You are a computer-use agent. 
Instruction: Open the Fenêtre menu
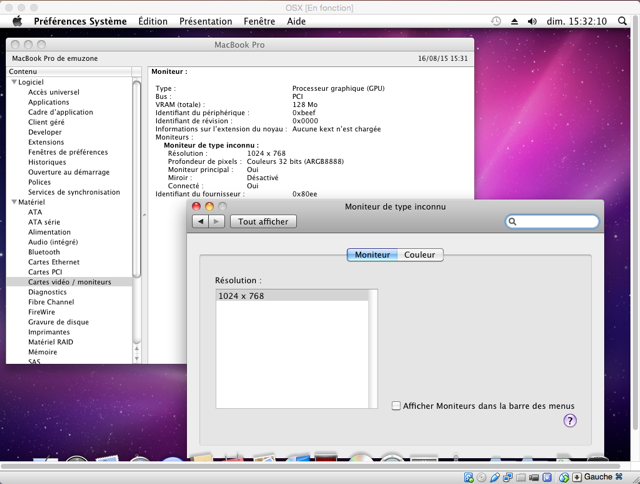pos(259,21)
